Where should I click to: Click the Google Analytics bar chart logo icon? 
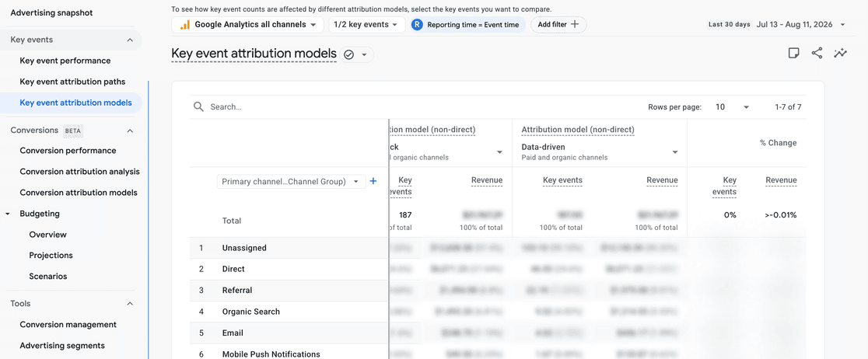(185, 24)
